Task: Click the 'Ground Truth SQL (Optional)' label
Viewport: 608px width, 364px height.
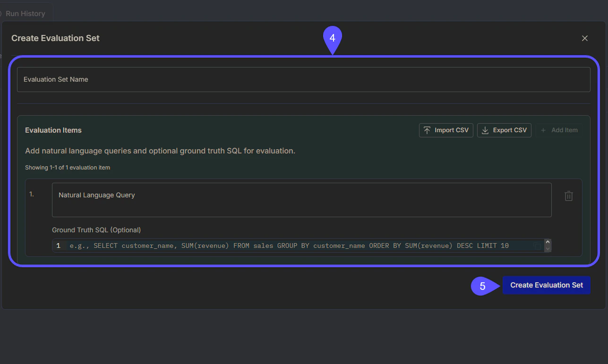Action: point(96,230)
